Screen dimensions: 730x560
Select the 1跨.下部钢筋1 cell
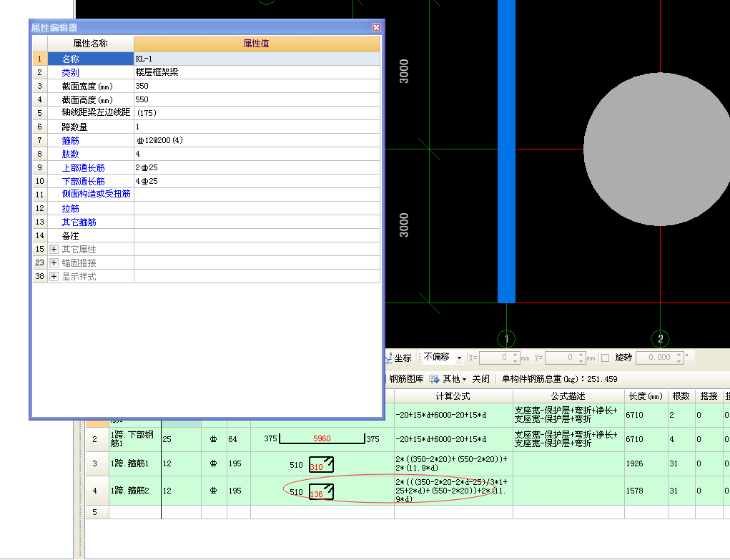pyautogui.click(x=135, y=439)
